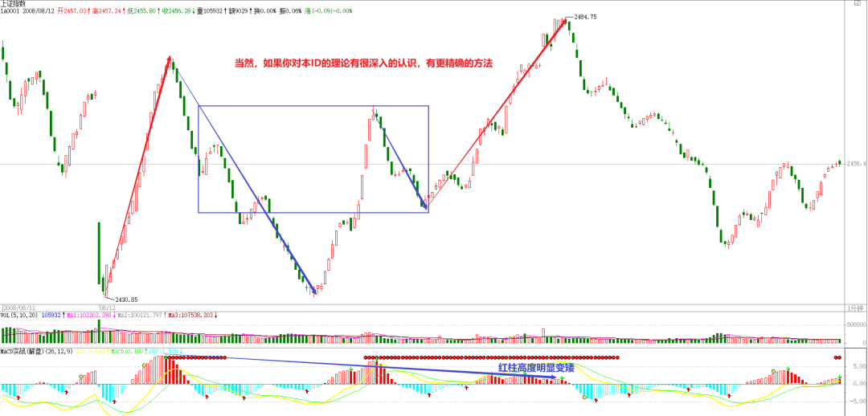Click the two red dots at far right of MACD panel
Screen dimensions: 868x416
[x=837, y=357]
